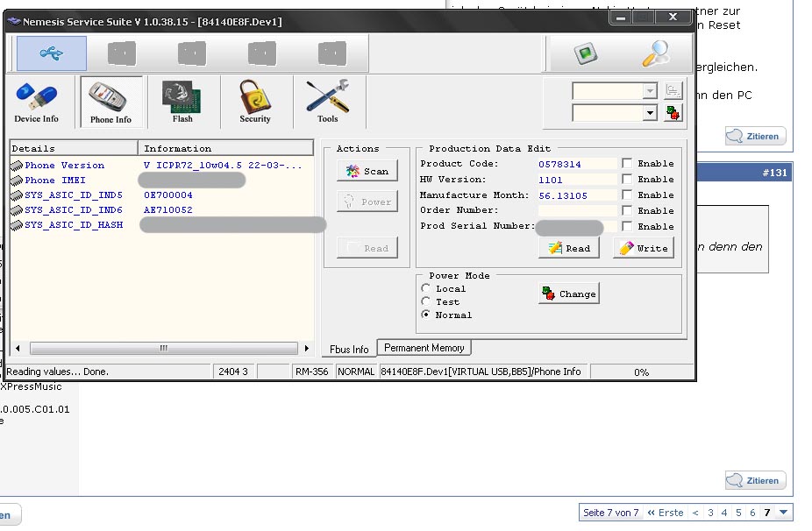This screenshot has height=531, width=812.
Task: Click Read in Production Data Edit
Action: pos(569,248)
